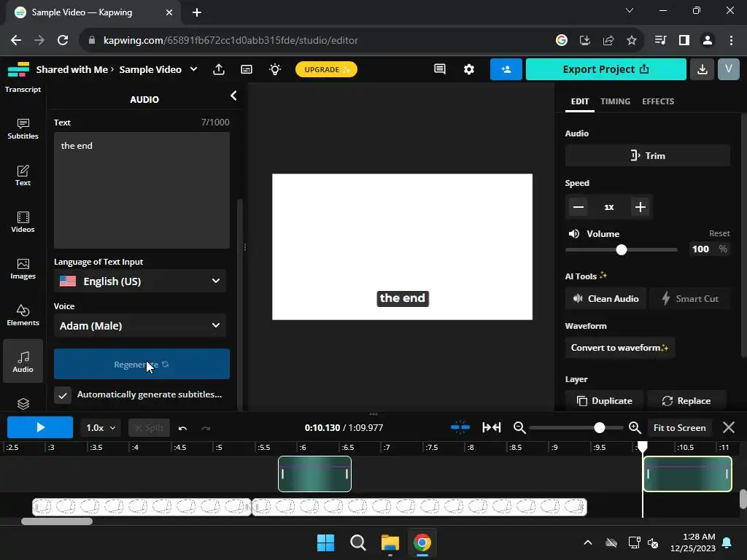Open the Videos sidebar panel
The height and width of the screenshot is (560, 747).
[x=23, y=222]
